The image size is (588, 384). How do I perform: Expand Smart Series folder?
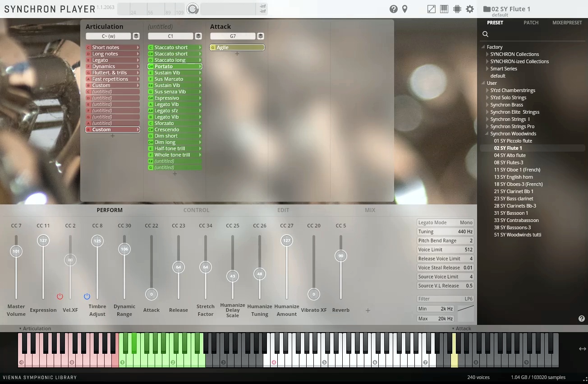(487, 69)
